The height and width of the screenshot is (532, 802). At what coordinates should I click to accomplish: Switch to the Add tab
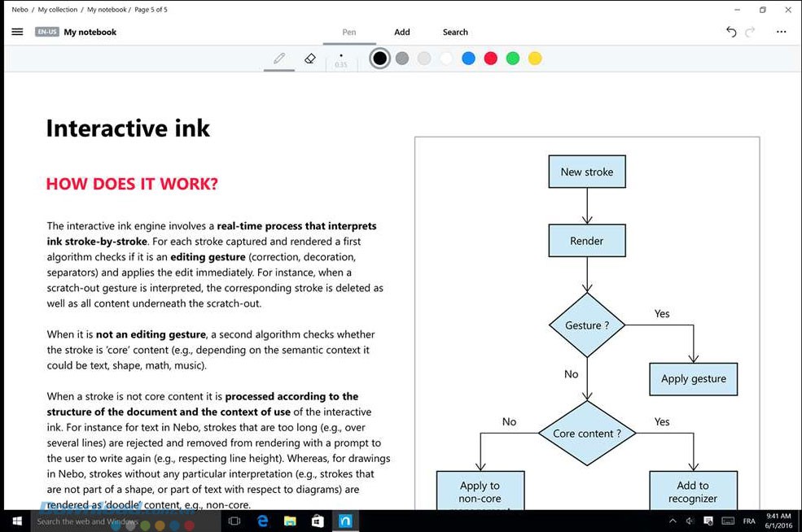[402, 32]
